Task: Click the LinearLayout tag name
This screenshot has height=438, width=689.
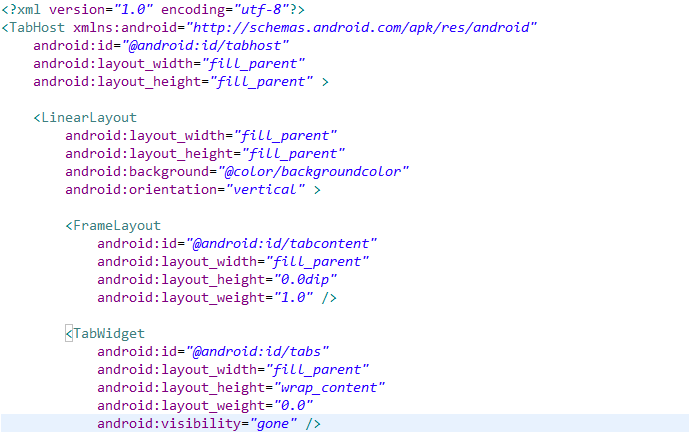Action: (89, 117)
